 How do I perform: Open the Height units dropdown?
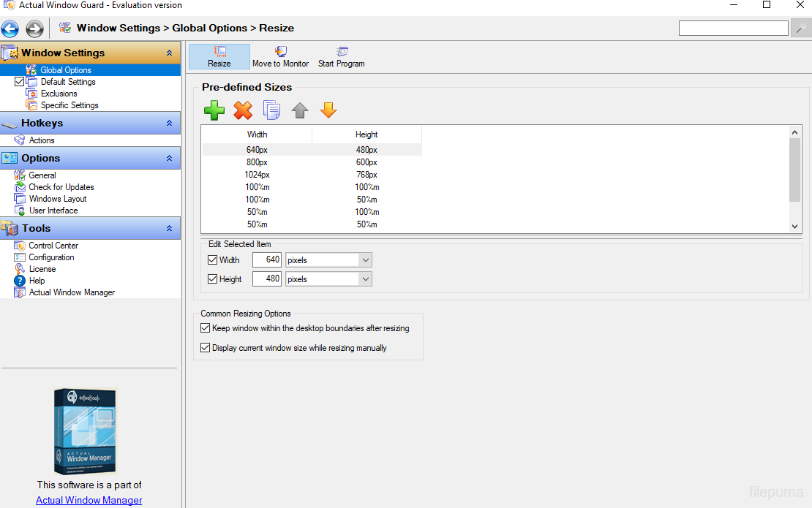[366, 279]
